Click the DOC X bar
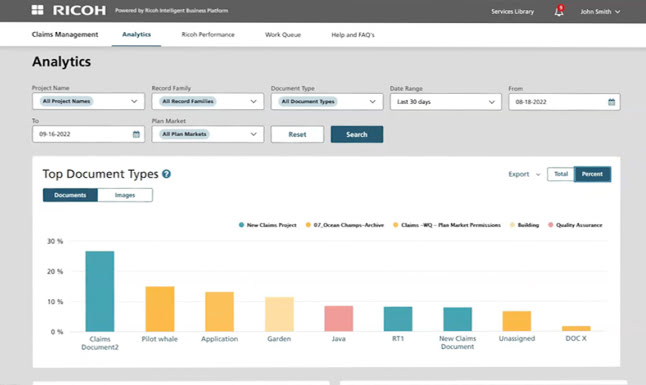The image size is (646, 385). tap(576, 329)
